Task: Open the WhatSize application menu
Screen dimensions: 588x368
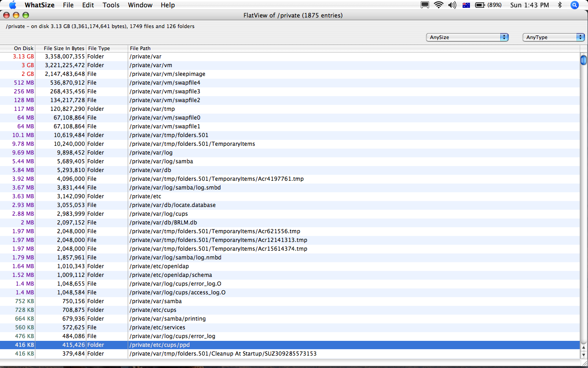Action: tap(40, 5)
